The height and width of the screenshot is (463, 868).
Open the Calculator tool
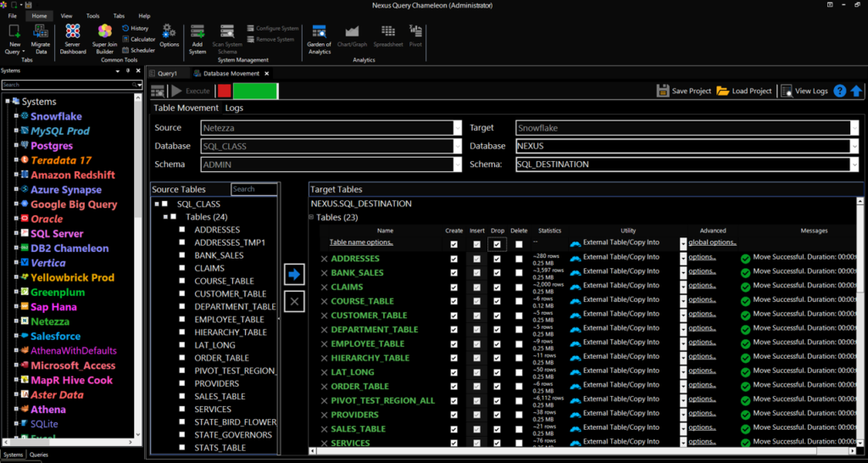[138, 39]
